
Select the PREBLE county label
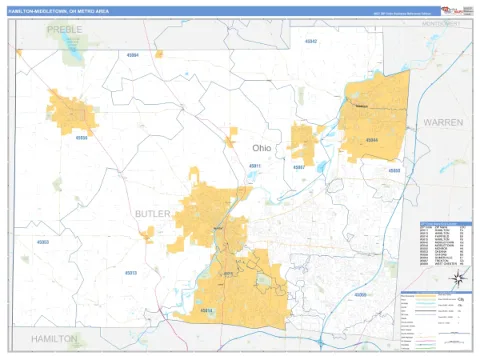click(65, 30)
